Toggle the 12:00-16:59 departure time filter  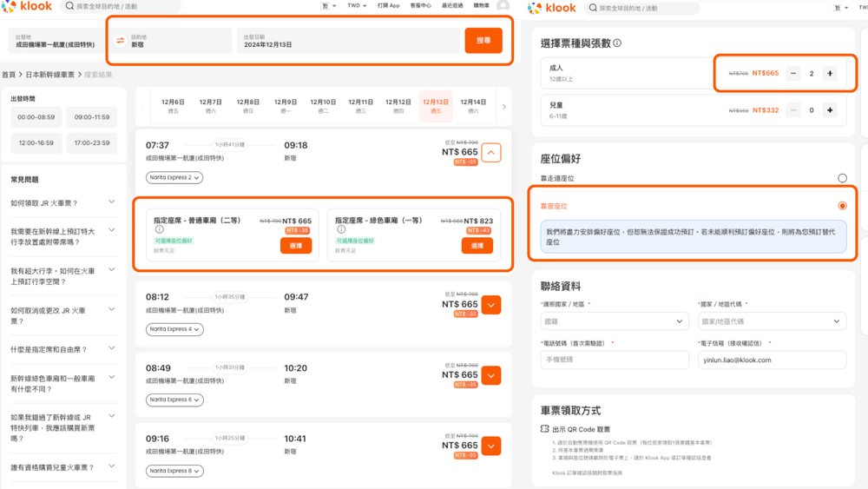(x=36, y=143)
